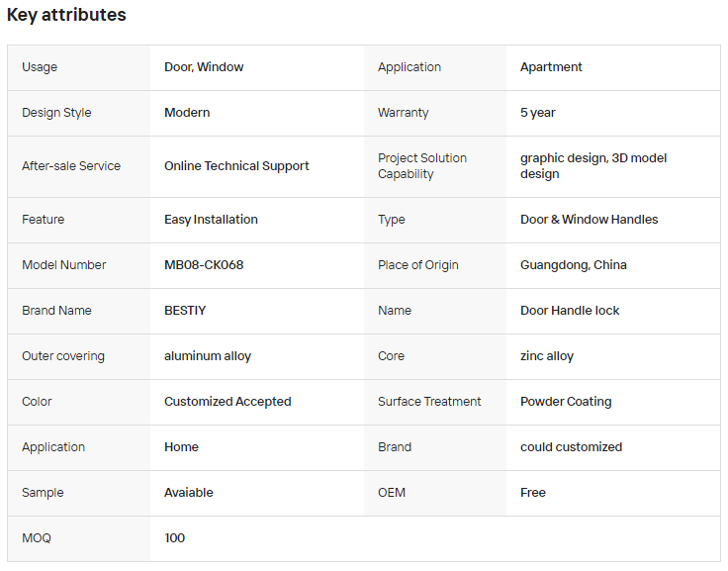Viewport: 728px width, 571px height.
Task: Select the zinc alloy core value
Action: click(547, 356)
